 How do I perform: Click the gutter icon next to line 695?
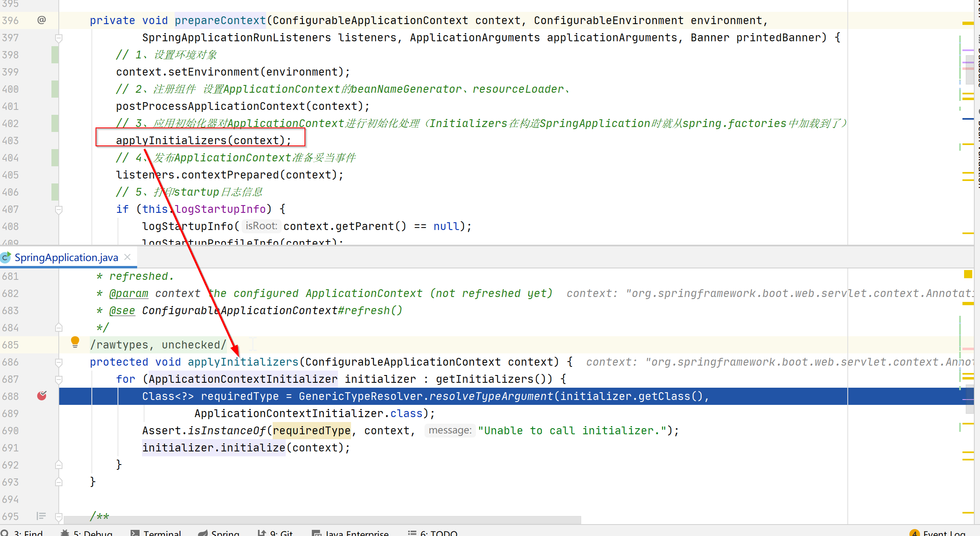click(x=41, y=516)
